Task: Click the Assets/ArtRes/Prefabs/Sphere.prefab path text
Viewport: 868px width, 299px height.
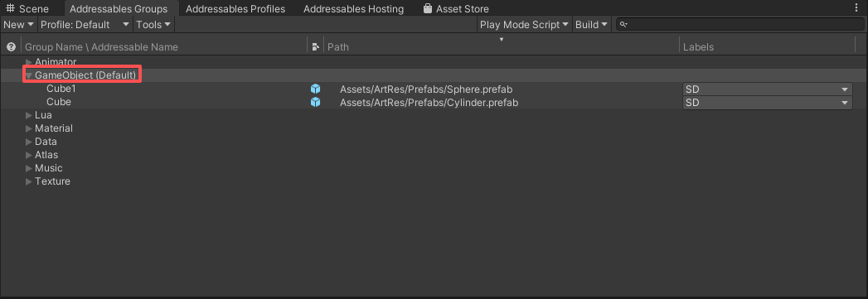Action: pyautogui.click(x=425, y=89)
